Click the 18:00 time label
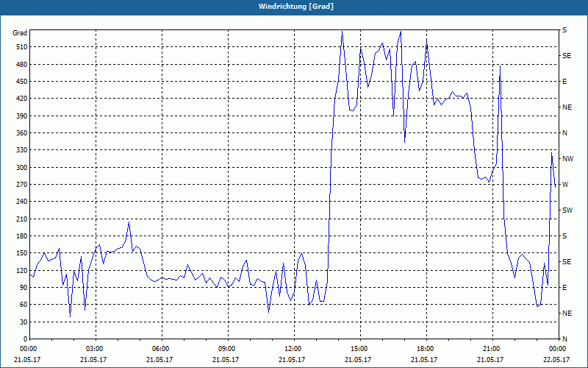Screen dimensions: 588x368 click(x=426, y=348)
